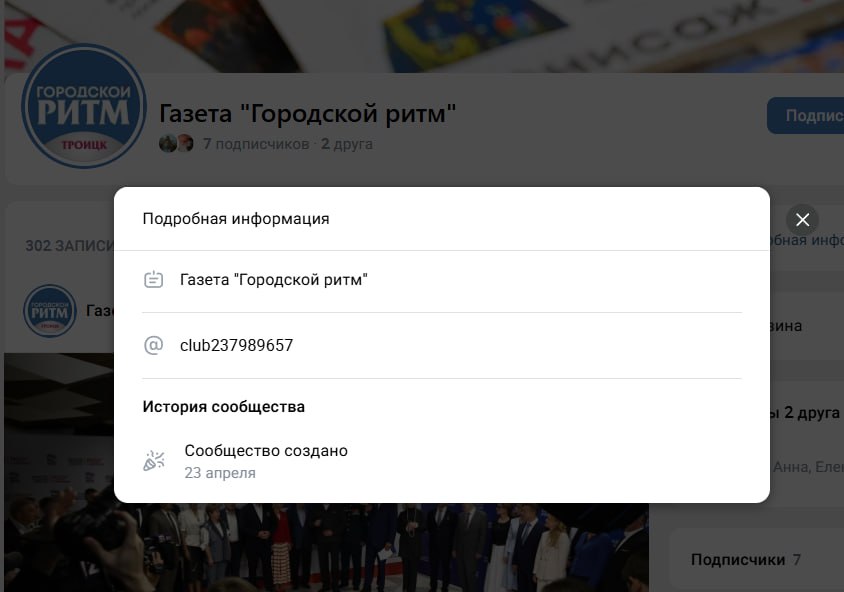Click the cover image at top
The image size is (844, 592).
coord(424,36)
